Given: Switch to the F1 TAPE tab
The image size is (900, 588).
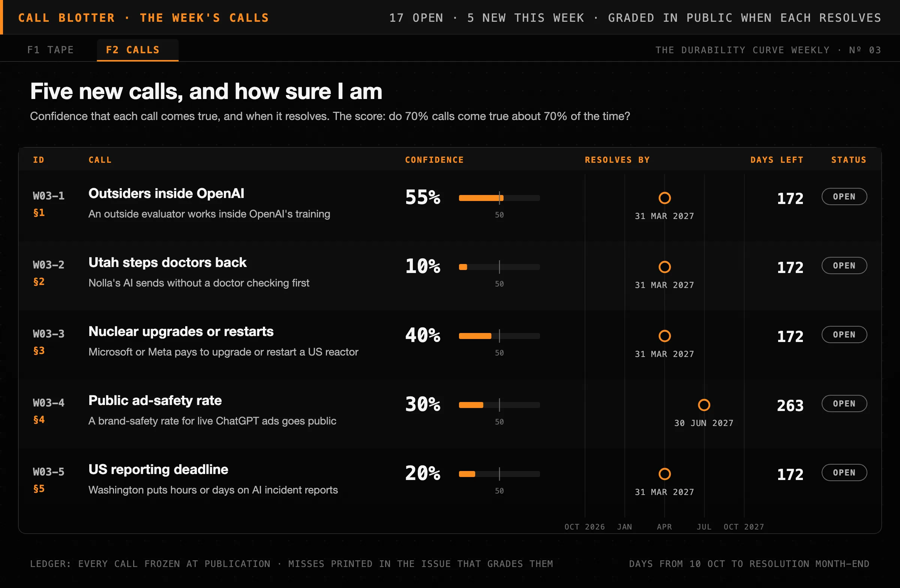Looking at the screenshot, I should [x=51, y=50].
